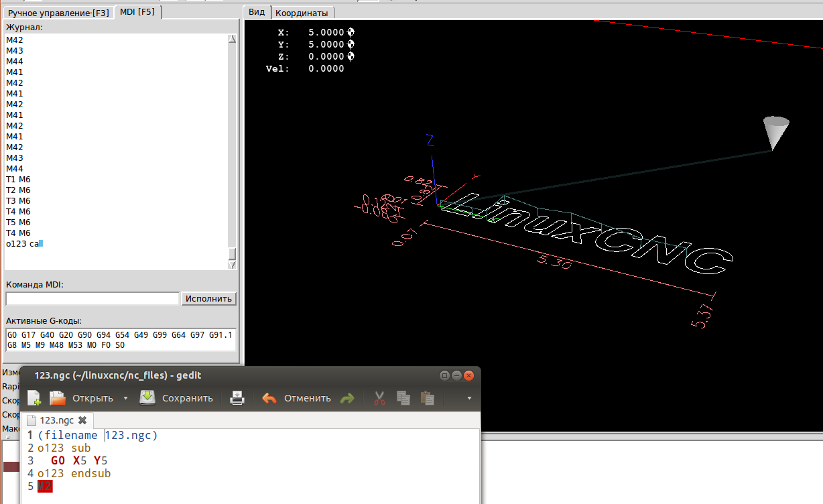Select journal entry T3 M6
The width and height of the screenshot is (823, 504).
pos(18,201)
